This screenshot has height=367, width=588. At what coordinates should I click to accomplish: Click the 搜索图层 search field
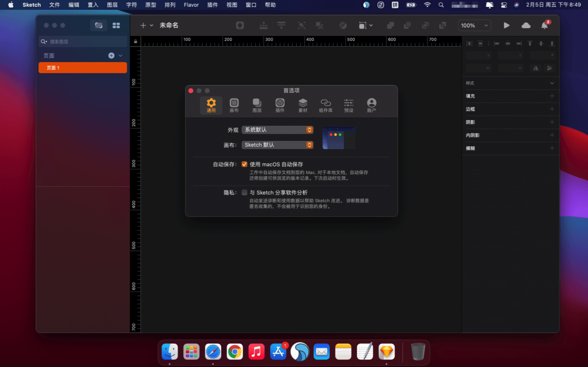tap(86, 42)
